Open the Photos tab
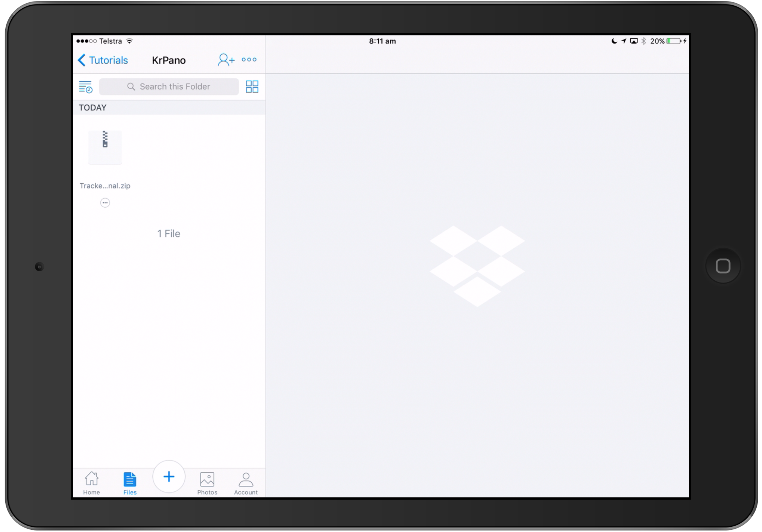This screenshot has height=532, width=762. pos(207,483)
